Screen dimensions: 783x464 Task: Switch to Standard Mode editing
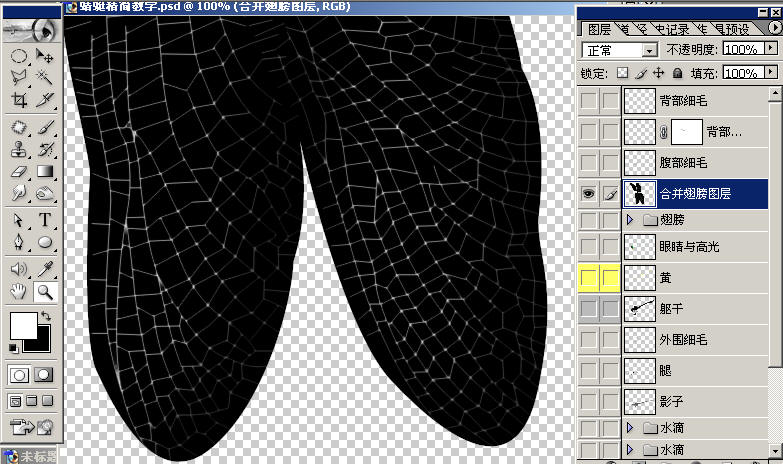click(x=19, y=375)
